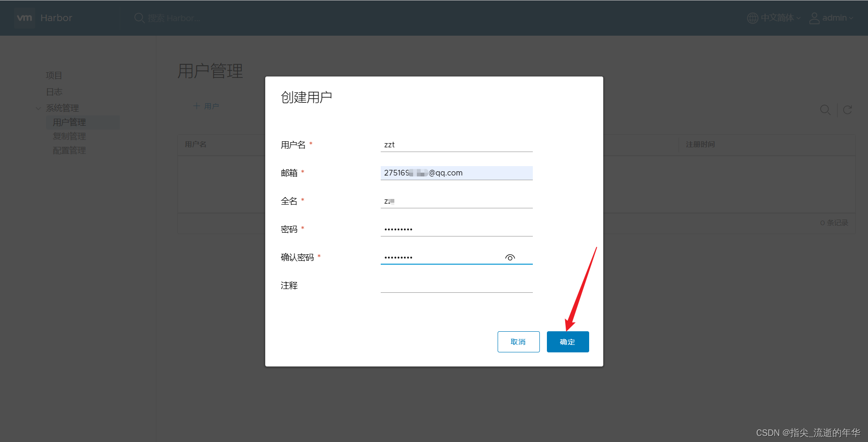Click the 搜索 Harbor search box

pyautogui.click(x=174, y=18)
